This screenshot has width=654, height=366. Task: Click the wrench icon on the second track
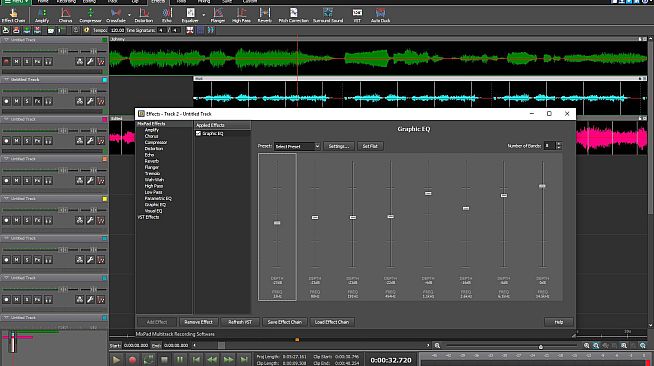(x=90, y=101)
